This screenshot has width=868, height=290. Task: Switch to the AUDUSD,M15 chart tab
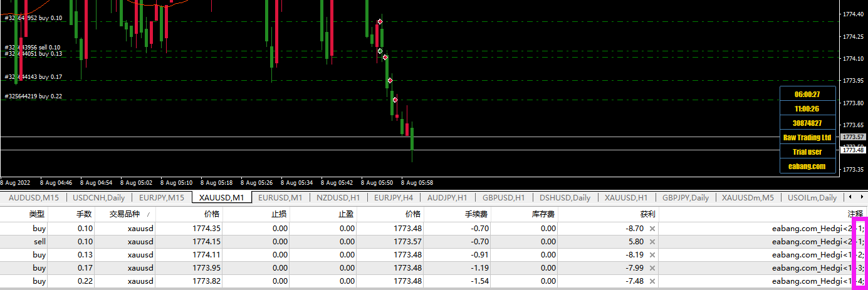tap(34, 198)
